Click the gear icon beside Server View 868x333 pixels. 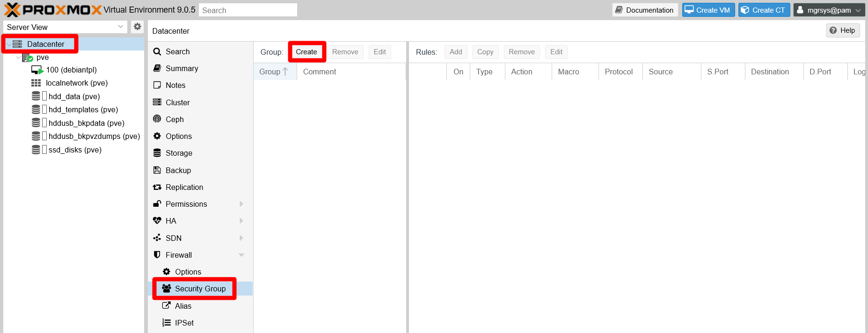[x=137, y=27]
